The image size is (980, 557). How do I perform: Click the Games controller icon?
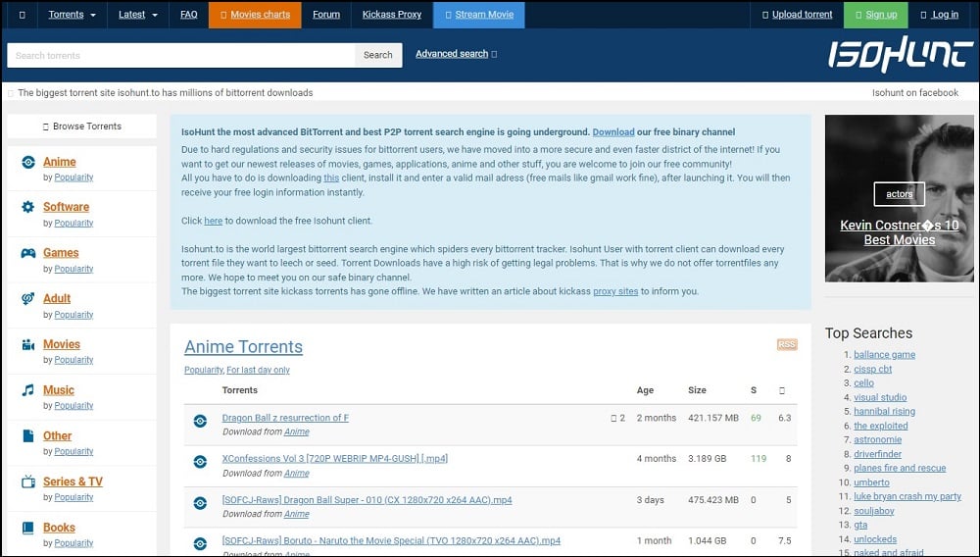pyautogui.click(x=28, y=253)
